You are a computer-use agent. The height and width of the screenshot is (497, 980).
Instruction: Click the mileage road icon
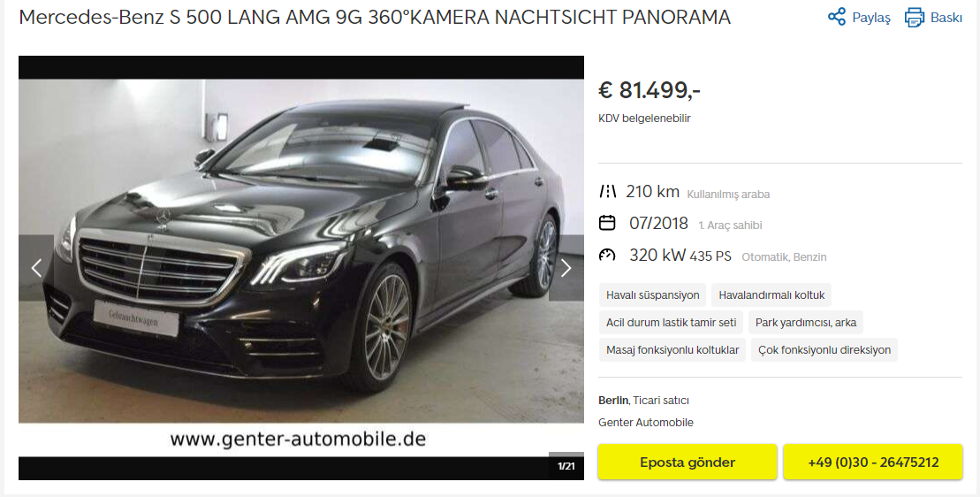(607, 191)
